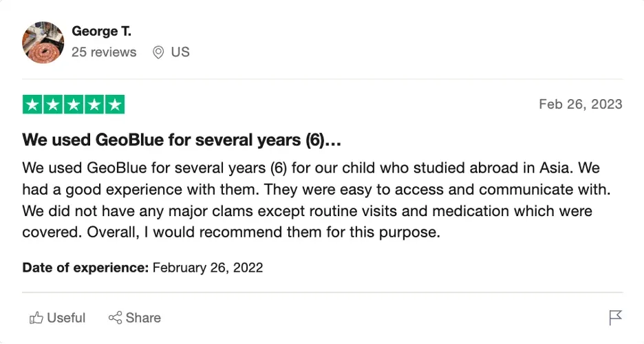
Task: Click the "US" country label
Action: [x=180, y=52]
